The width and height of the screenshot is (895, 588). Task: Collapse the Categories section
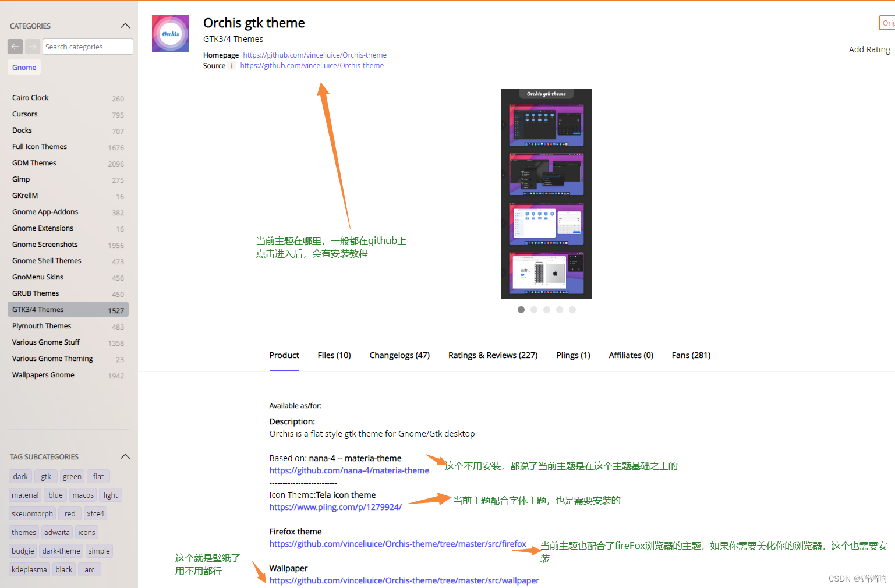[x=125, y=26]
